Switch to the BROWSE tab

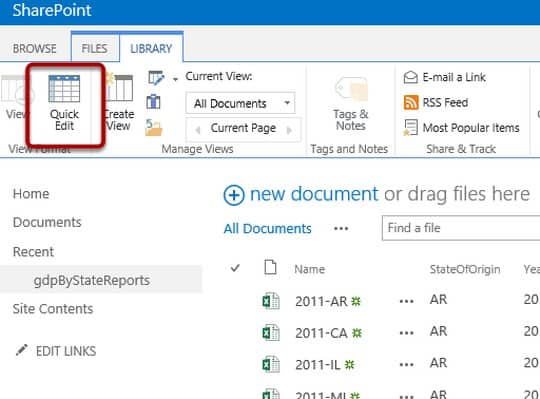click(34, 49)
